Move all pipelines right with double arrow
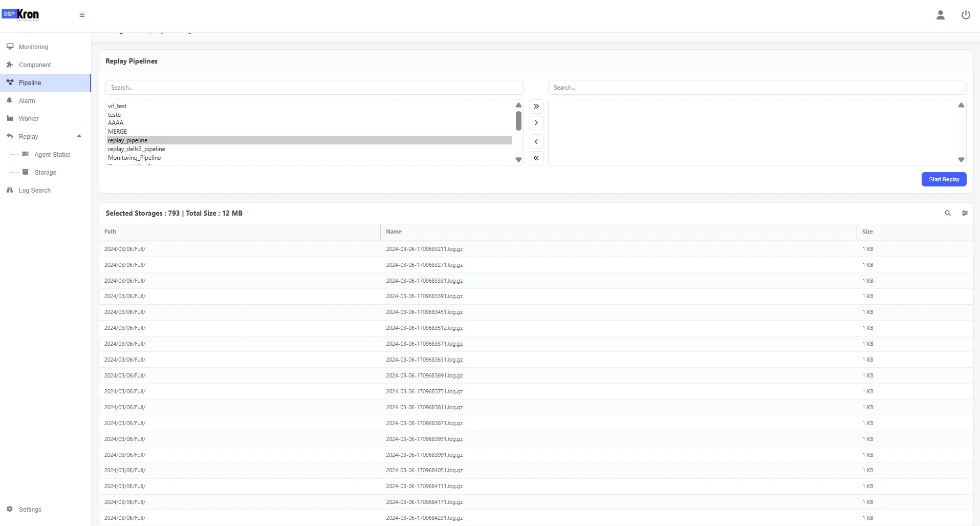The height and width of the screenshot is (526, 980). point(536,107)
